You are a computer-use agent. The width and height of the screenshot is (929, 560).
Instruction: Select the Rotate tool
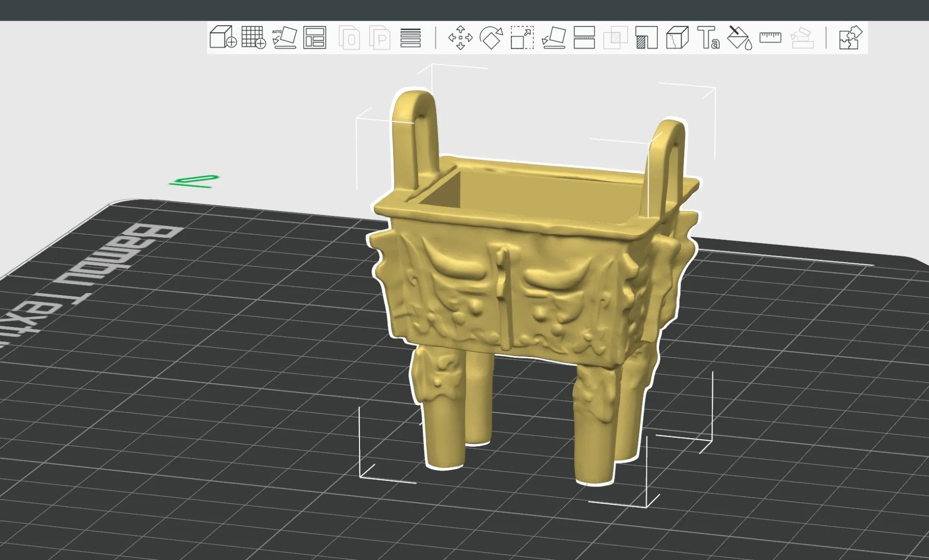pyautogui.click(x=491, y=37)
